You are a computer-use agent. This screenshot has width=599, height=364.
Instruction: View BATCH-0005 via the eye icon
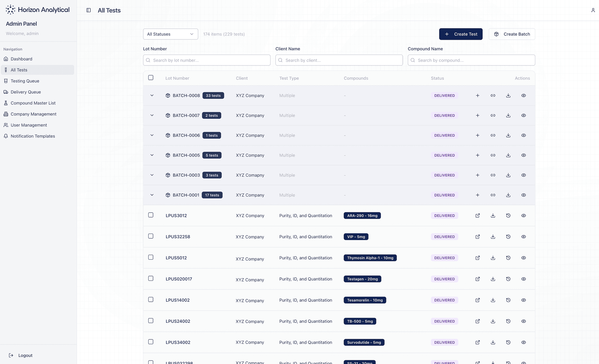(524, 155)
